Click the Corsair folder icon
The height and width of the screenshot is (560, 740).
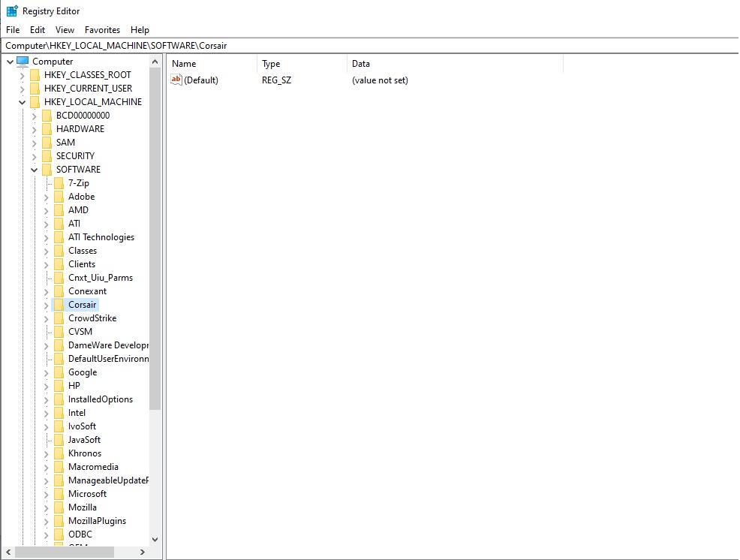59,304
